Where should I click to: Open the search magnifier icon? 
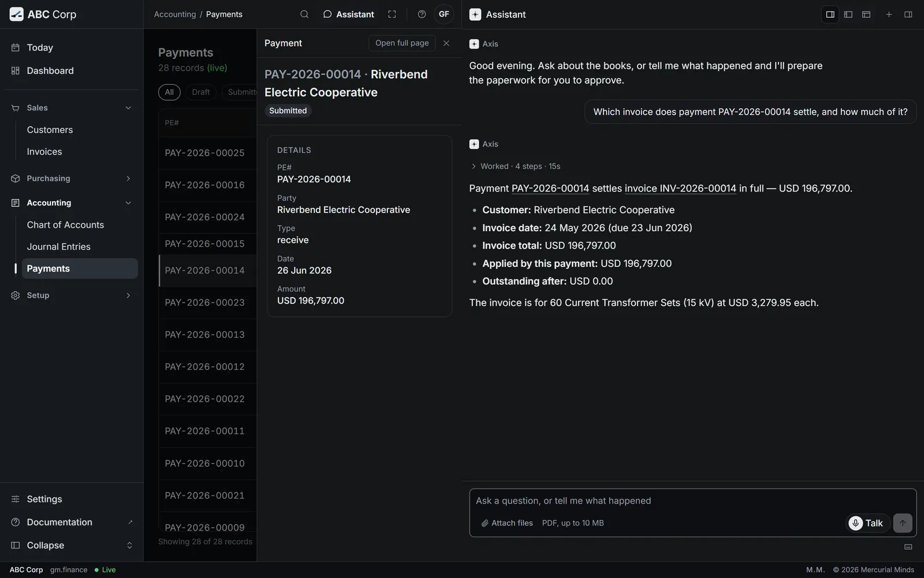[x=304, y=14]
